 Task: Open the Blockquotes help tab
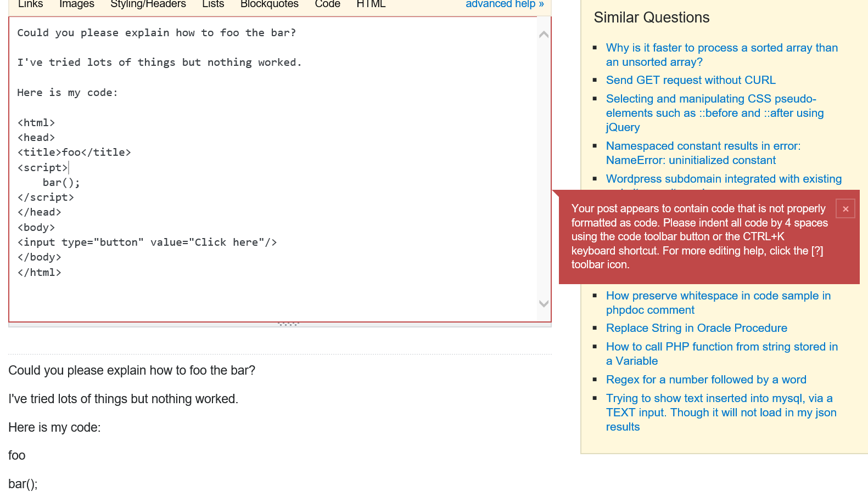coord(270,4)
